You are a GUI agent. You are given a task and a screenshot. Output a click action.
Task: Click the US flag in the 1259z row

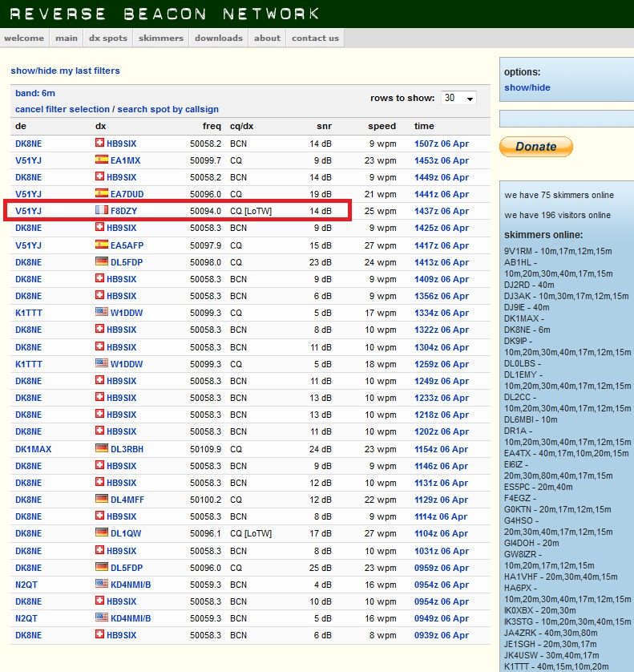pos(102,363)
